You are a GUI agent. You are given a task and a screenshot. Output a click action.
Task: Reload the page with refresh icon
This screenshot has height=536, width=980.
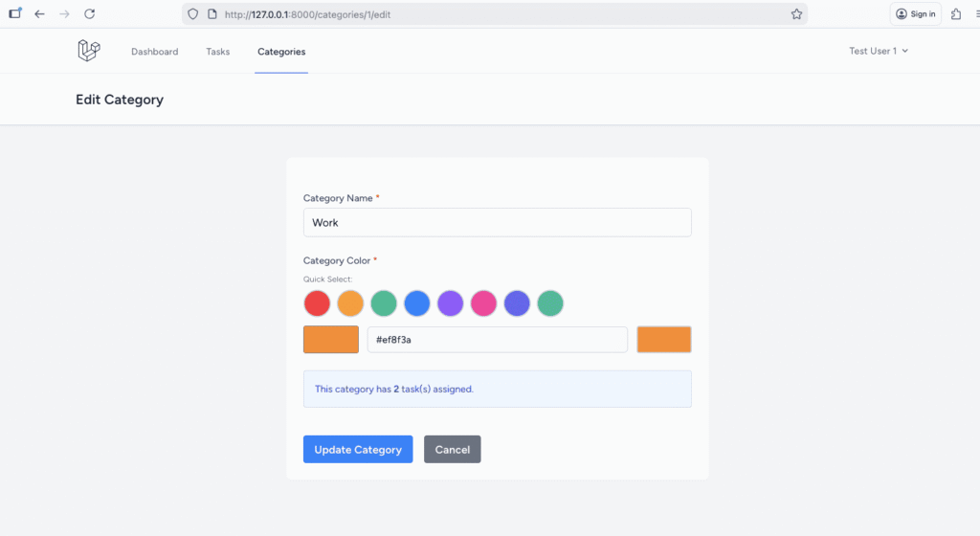[x=89, y=14]
